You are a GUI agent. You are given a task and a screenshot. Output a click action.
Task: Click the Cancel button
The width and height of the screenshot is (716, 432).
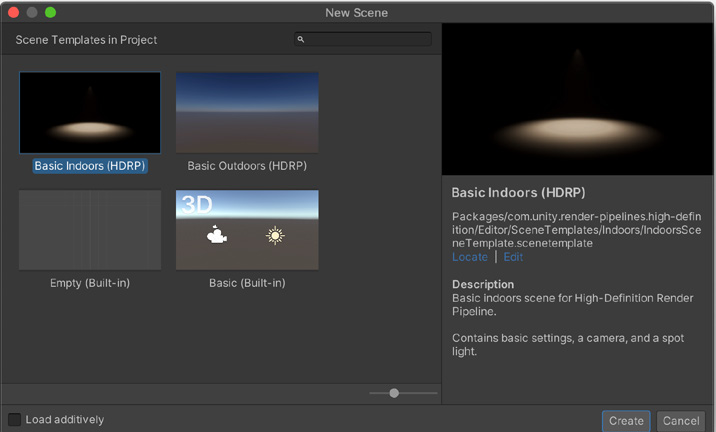coord(681,421)
